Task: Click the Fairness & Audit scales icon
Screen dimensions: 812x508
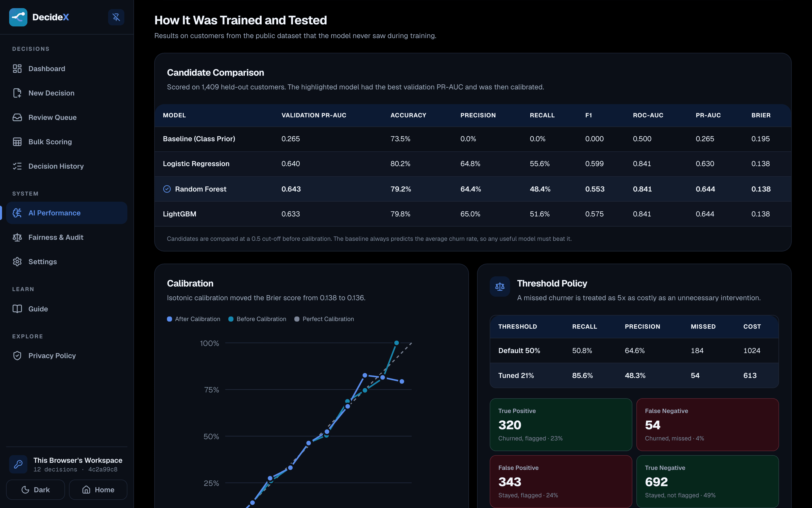Action: pyautogui.click(x=17, y=237)
